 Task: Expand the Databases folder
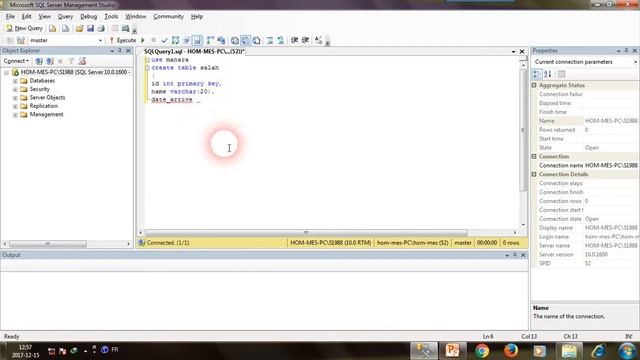[x=15, y=81]
